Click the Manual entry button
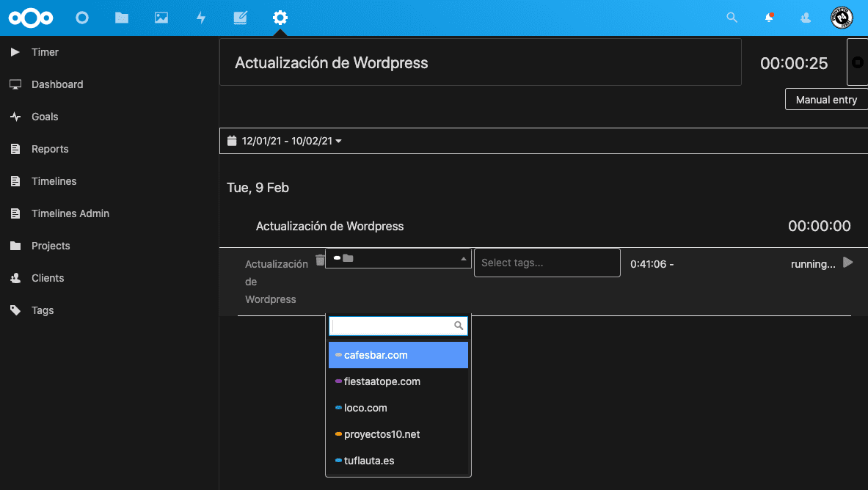This screenshot has height=490, width=868. click(x=826, y=100)
